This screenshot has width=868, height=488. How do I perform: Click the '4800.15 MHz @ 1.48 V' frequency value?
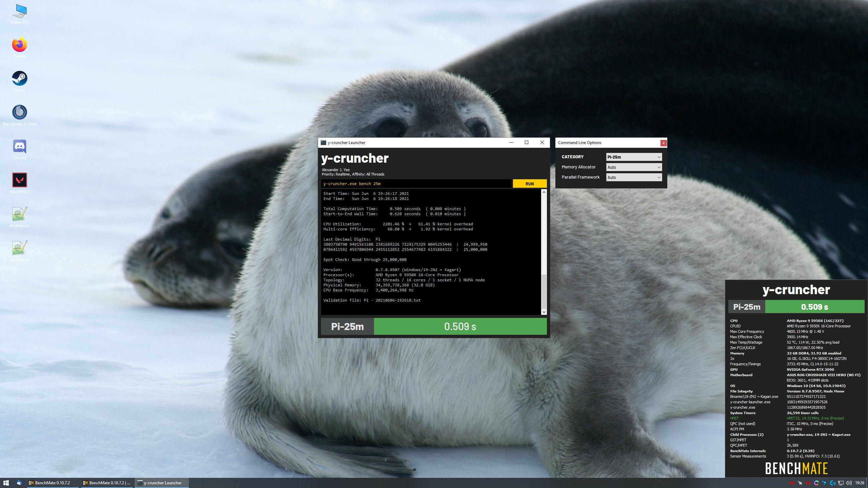[805, 331]
